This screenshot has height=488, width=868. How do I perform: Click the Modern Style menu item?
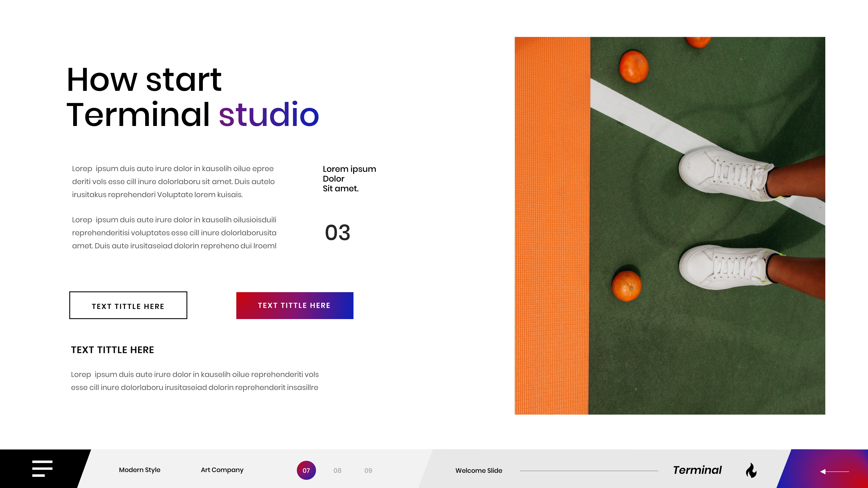point(139,470)
